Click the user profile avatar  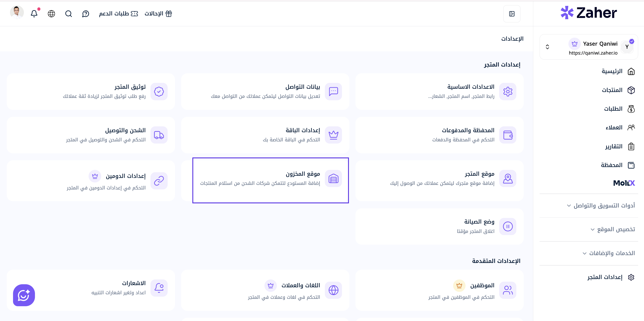[17, 13]
